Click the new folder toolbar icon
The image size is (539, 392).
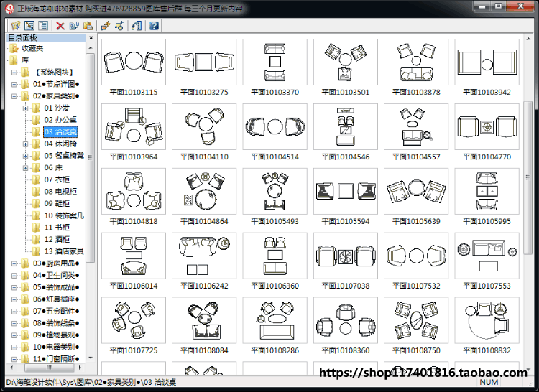(16, 25)
